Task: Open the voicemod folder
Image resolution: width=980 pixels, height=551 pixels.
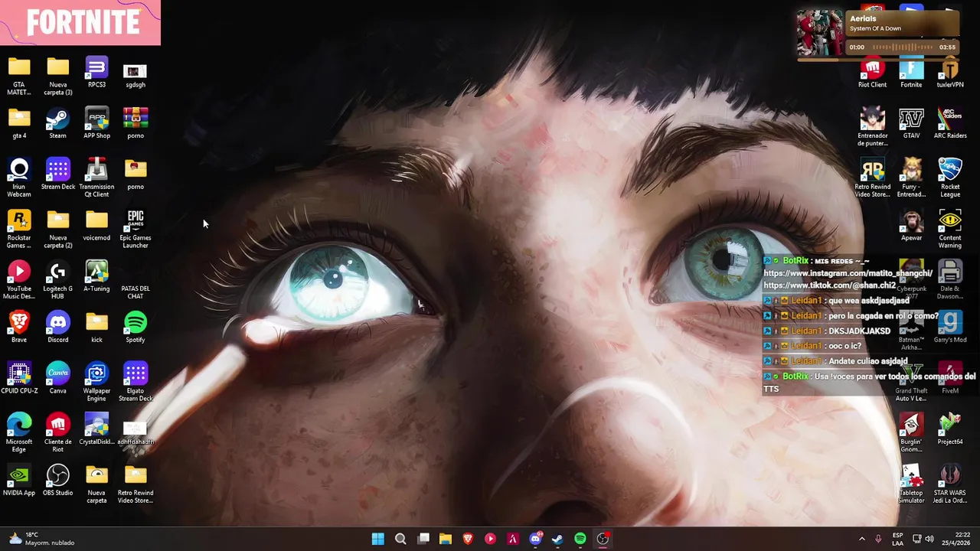Action: (96, 226)
